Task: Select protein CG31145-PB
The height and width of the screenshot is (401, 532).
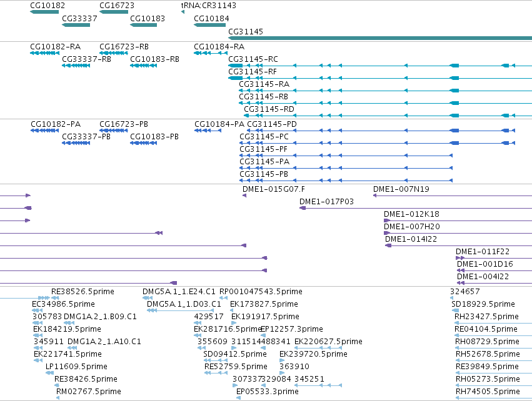Action: pyautogui.click(x=346, y=181)
